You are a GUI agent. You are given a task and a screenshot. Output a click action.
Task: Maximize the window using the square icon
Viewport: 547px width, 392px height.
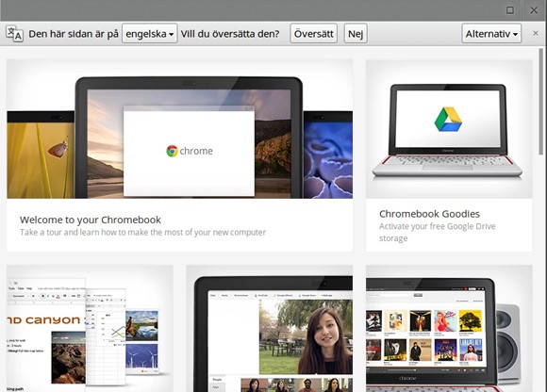coord(510,10)
